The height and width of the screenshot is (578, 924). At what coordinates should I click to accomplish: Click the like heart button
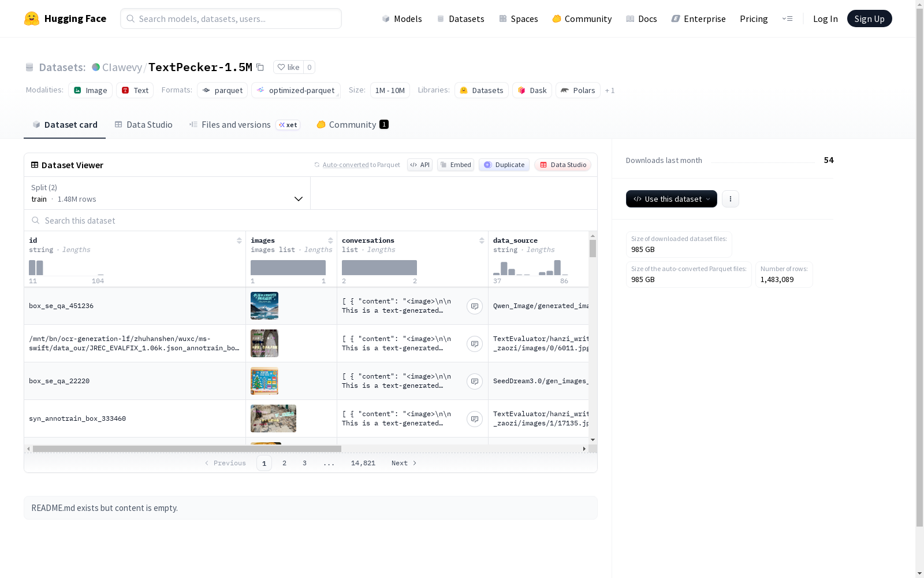click(288, 67)
